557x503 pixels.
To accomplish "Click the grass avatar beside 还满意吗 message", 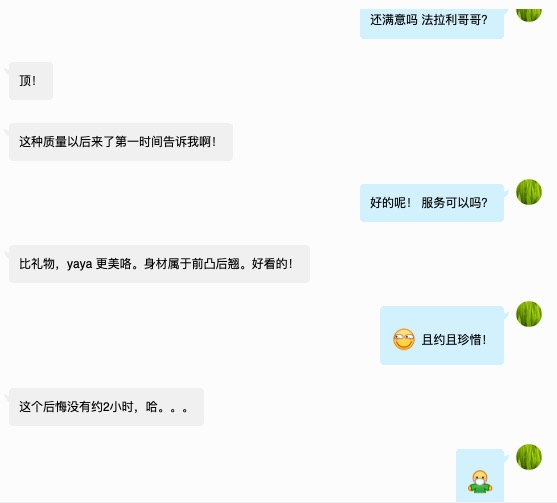I will point(529,15).
